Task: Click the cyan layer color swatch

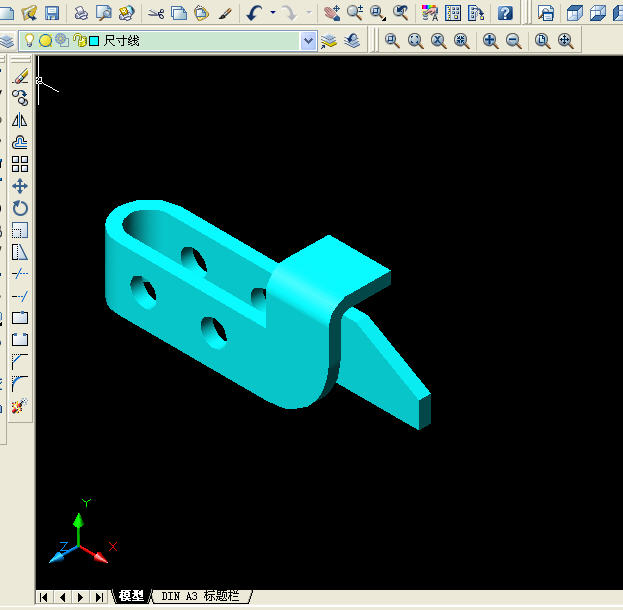Action: (x=94, y=41)
